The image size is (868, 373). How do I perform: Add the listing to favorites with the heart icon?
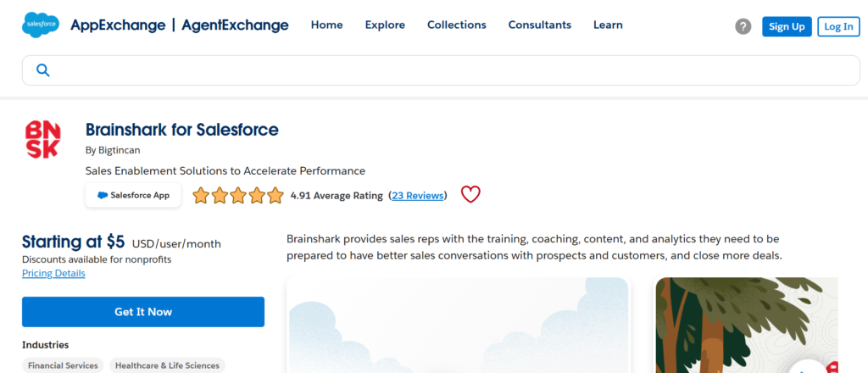click(x=470, y=195)
